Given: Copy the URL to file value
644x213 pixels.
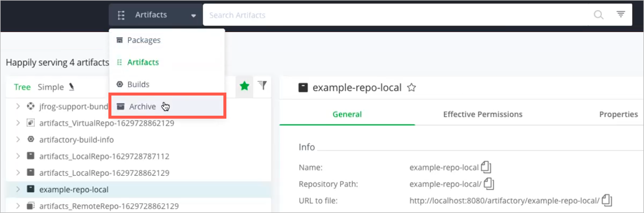Looking at the screenshot, I should pyautogui.click(x=607, y=200).
